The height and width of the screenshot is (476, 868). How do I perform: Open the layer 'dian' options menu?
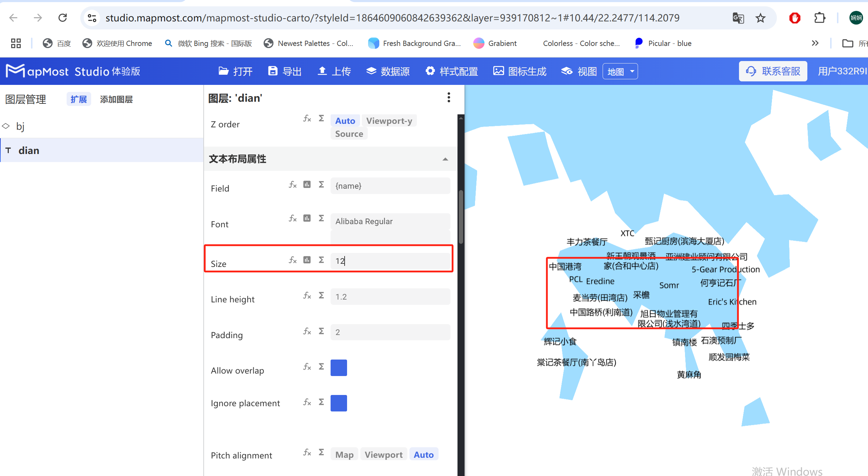point(448,98)
